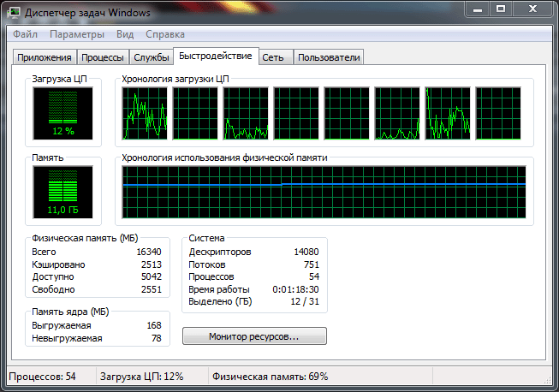Click the fifth CPU core history graph
Image resolution: width=559 pixels, height=392 pixels.
tap(347, 114)
